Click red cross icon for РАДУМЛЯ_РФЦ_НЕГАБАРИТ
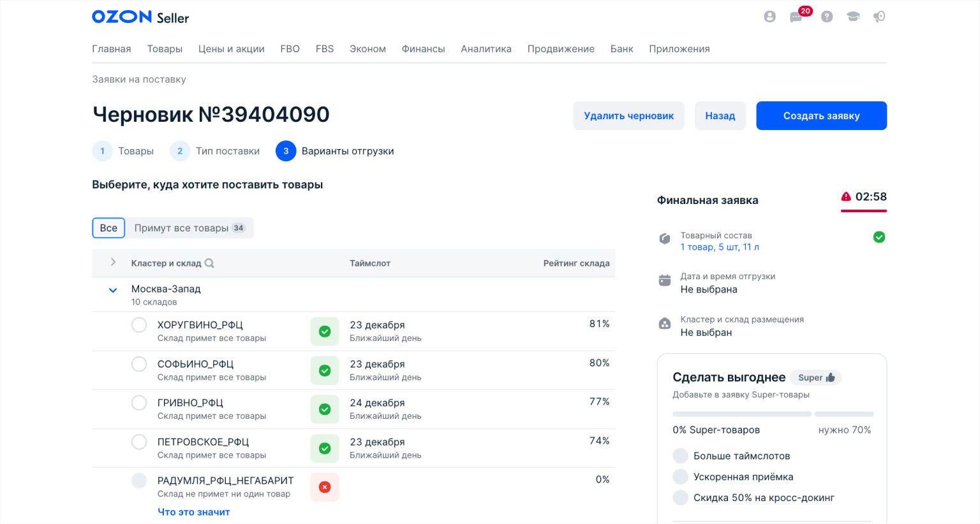 coord(325,487)
